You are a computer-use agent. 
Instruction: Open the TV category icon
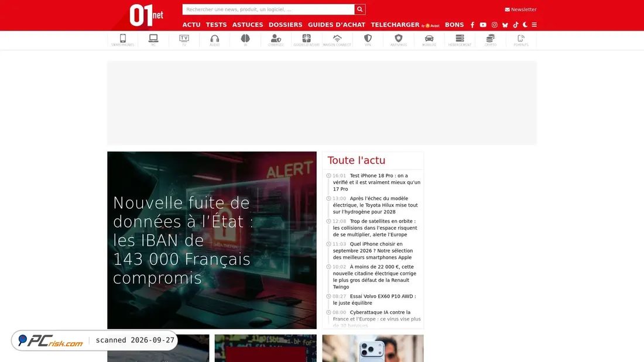point(184,40)
